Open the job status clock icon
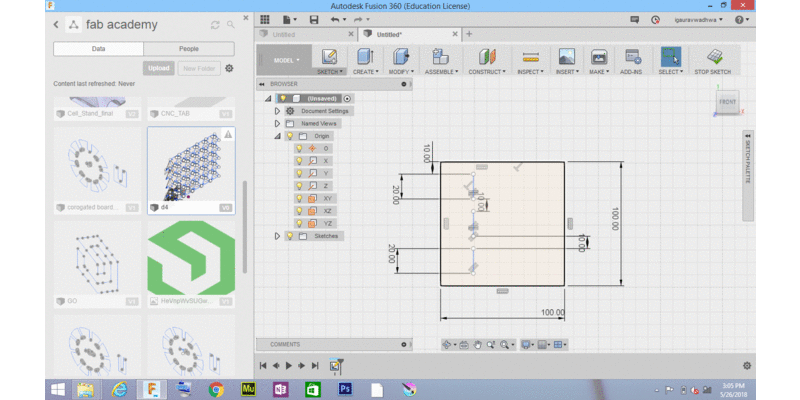 [x=655, y=19]
